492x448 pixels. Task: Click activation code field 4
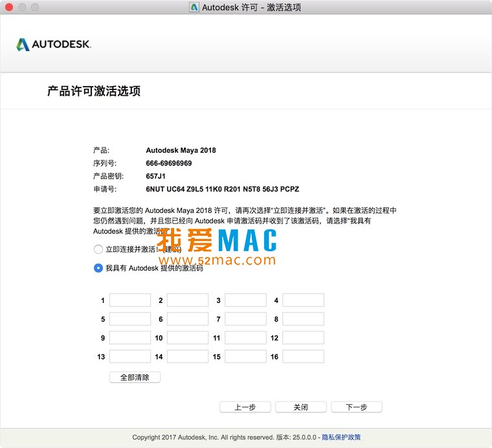304,300
